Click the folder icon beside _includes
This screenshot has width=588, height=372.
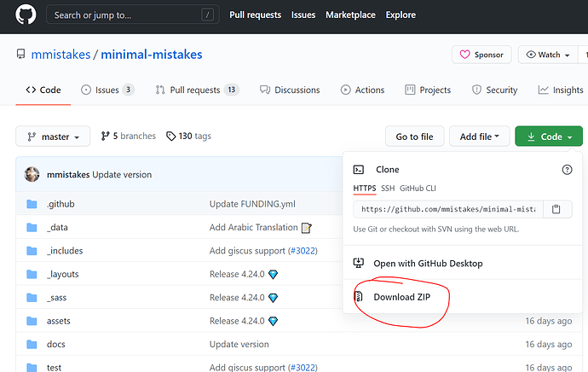32,250
